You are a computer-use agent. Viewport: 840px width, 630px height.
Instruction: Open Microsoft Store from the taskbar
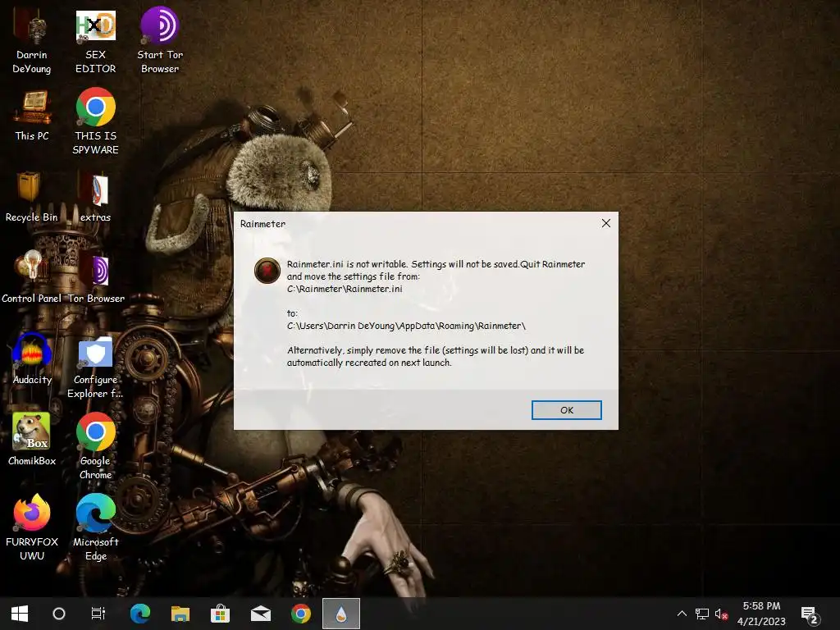click(x=220, y=614)
